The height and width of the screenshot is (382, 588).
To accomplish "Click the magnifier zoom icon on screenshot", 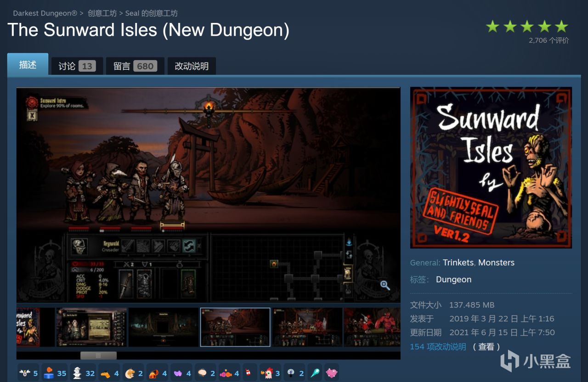I will click(385, 286).
